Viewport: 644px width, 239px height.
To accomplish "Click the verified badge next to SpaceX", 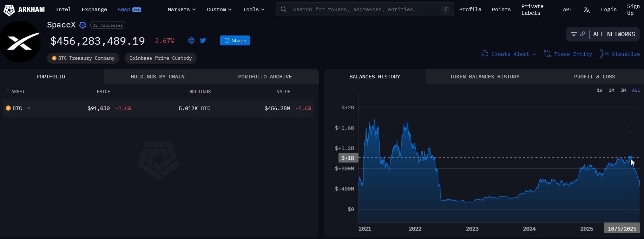I will point(83,25).
